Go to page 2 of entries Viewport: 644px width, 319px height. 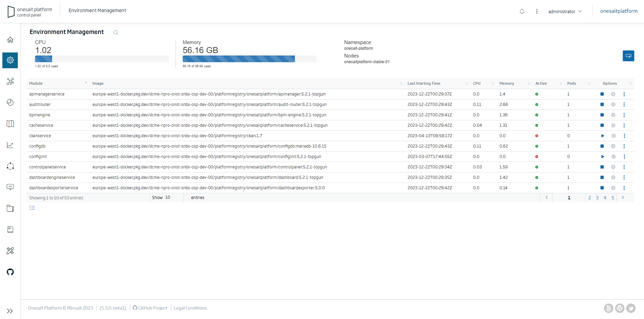[x=590, y=198]
